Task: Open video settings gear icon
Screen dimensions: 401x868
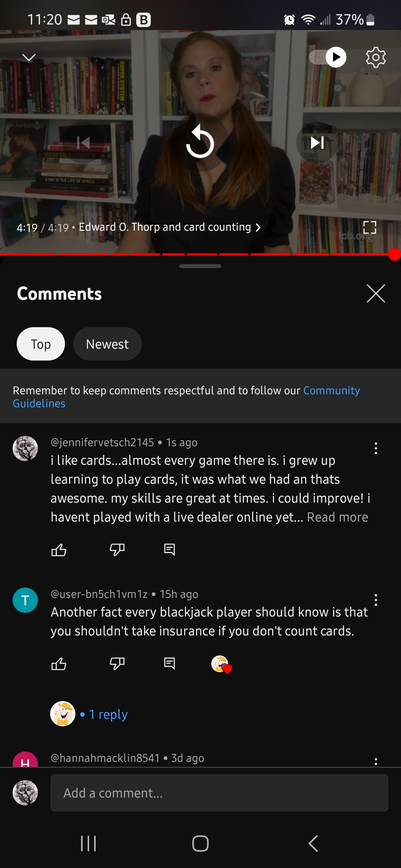Action: pyautogui.click(x=376, y=57)
